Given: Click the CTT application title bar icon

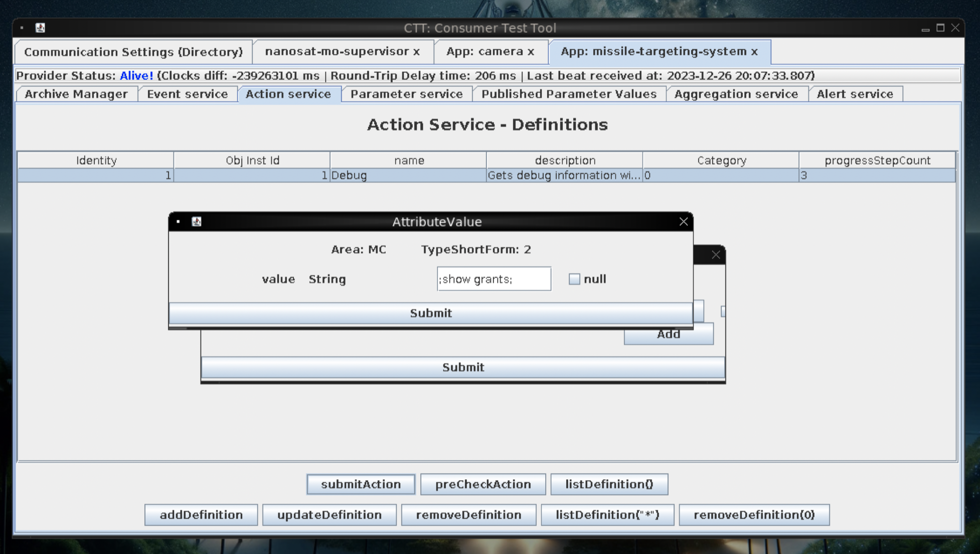Looking at the screenshot, I should click(x=41, y=28).
